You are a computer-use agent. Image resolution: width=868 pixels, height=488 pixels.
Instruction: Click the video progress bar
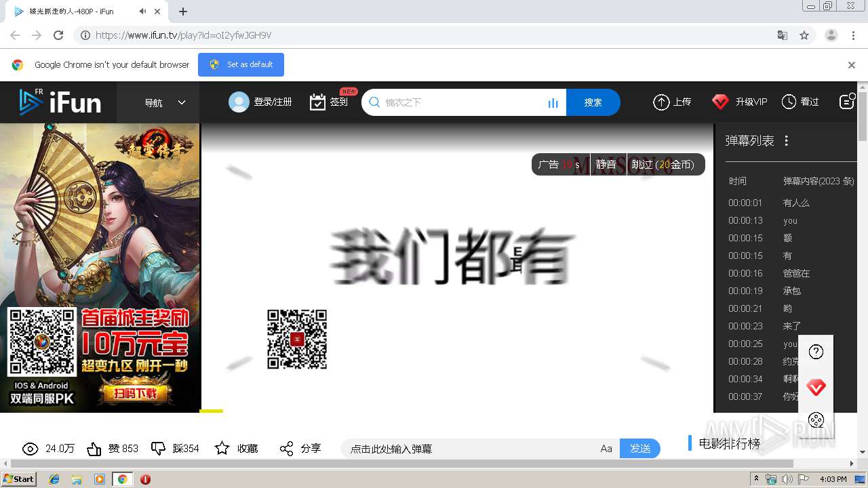[x=458, y=411]
